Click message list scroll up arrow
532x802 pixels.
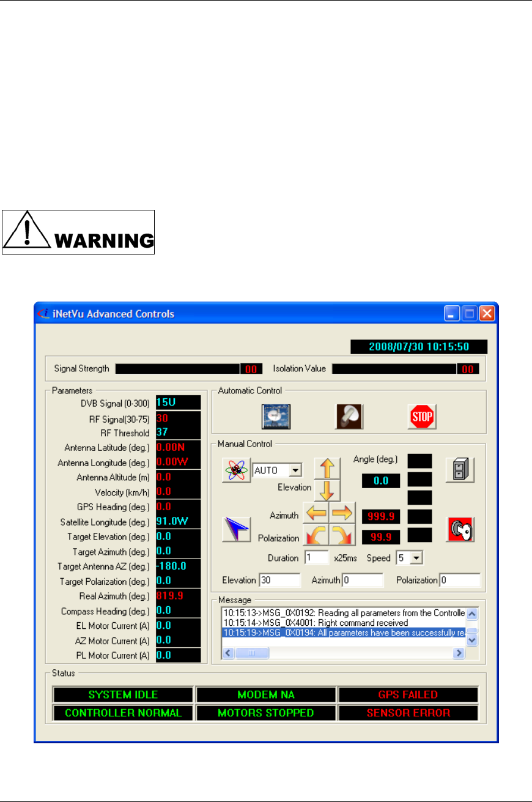472,614
